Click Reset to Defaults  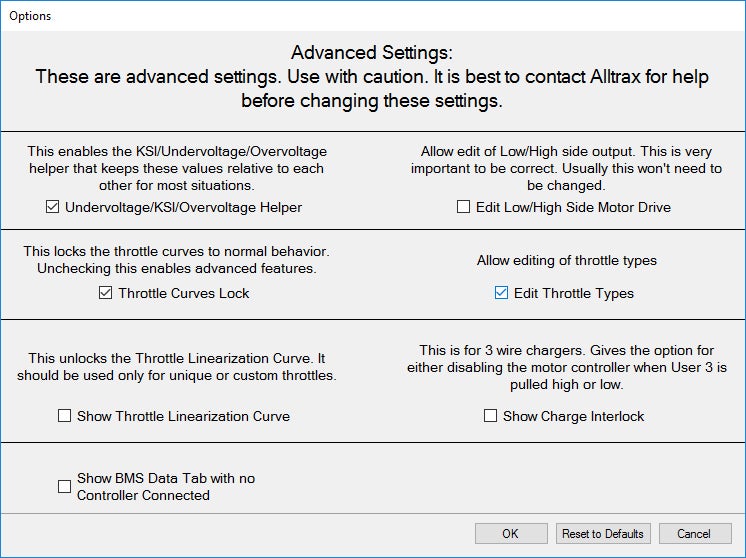coord(603,534)
